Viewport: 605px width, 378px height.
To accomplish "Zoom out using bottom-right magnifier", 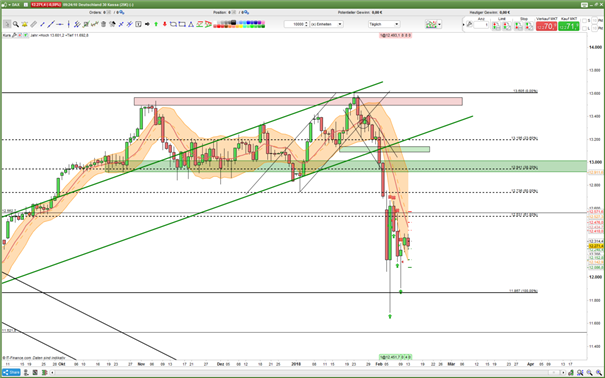I will click(589, 373).
